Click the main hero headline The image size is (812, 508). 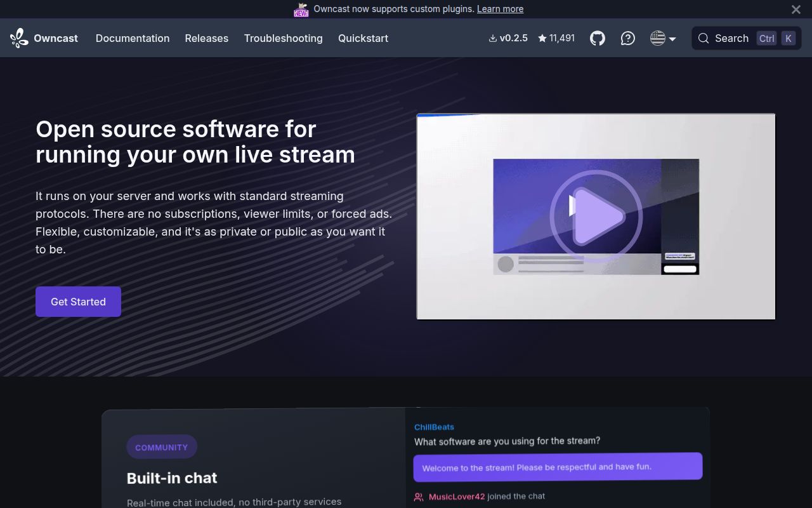195,142
